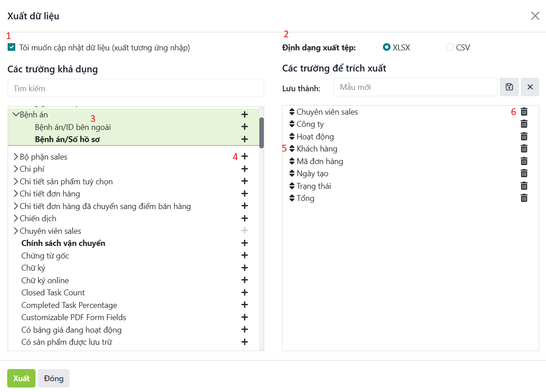The height and width of the screenshot is (392, 546).
Task: Select the Chính sách vận chuyển field
Action: (x=63, y=243)
